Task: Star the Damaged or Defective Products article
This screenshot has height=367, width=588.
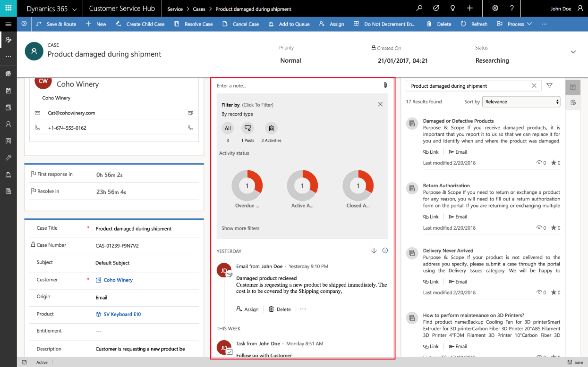Action: 554,163
